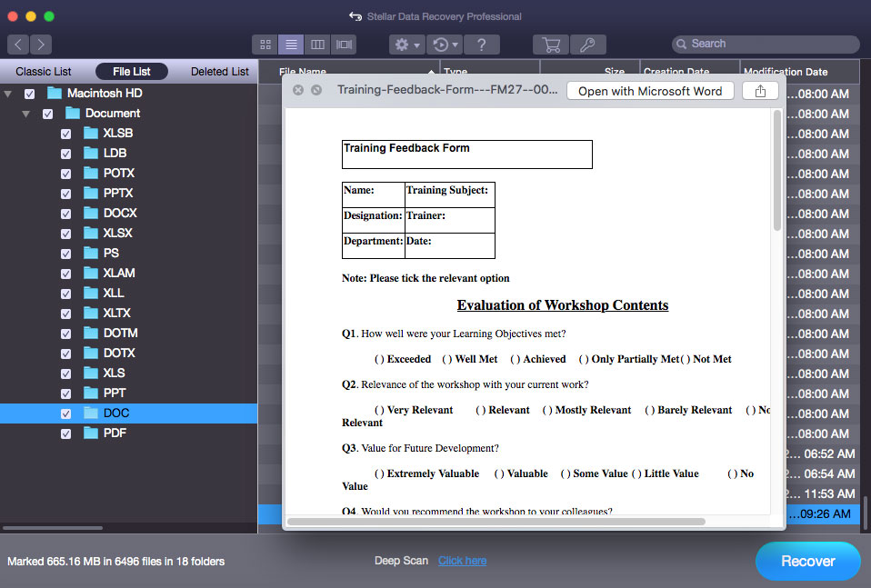Click the 'Training Feedback Form' heading in preview
Viewport: 871px width, 588px height.
(x=406, y=148)
